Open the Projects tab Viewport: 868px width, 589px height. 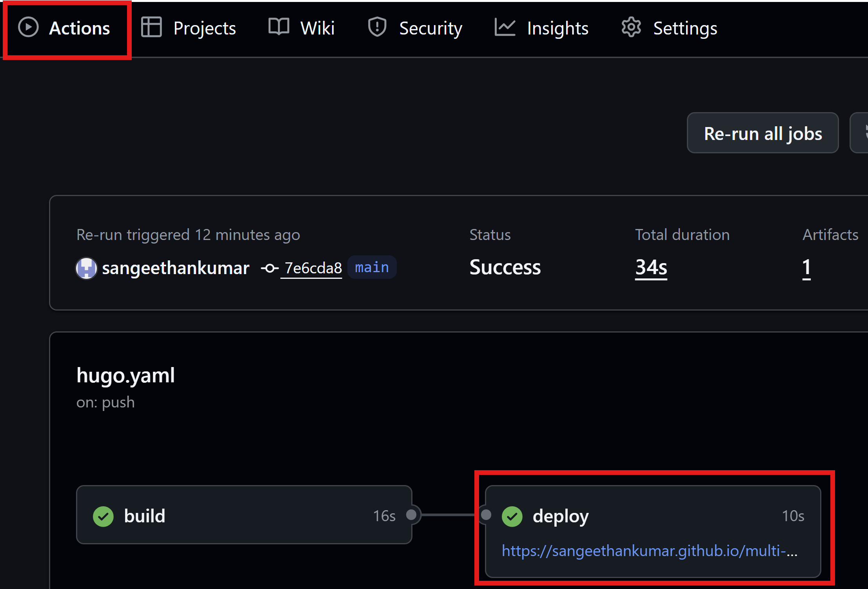[204, 28]
